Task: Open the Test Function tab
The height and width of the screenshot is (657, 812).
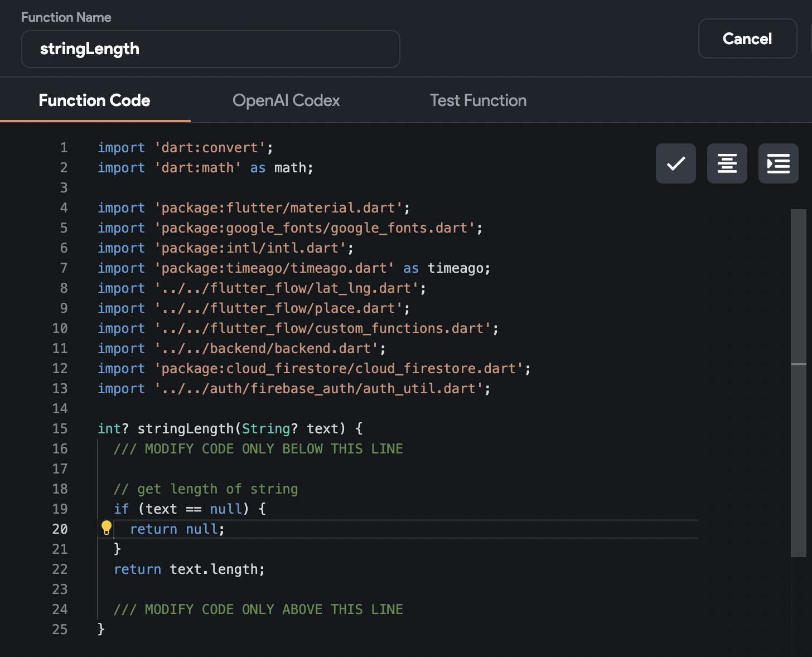Action: pyautogui.click(x=478, y=100)
